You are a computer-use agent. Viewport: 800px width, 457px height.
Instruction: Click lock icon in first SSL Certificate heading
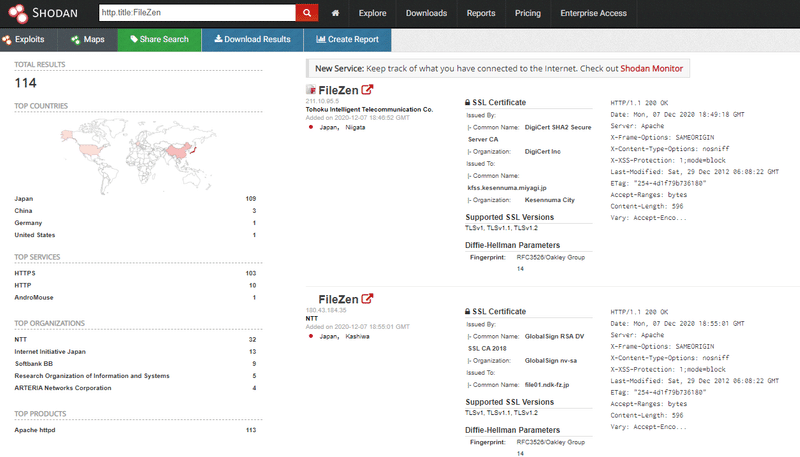point(467,103)
